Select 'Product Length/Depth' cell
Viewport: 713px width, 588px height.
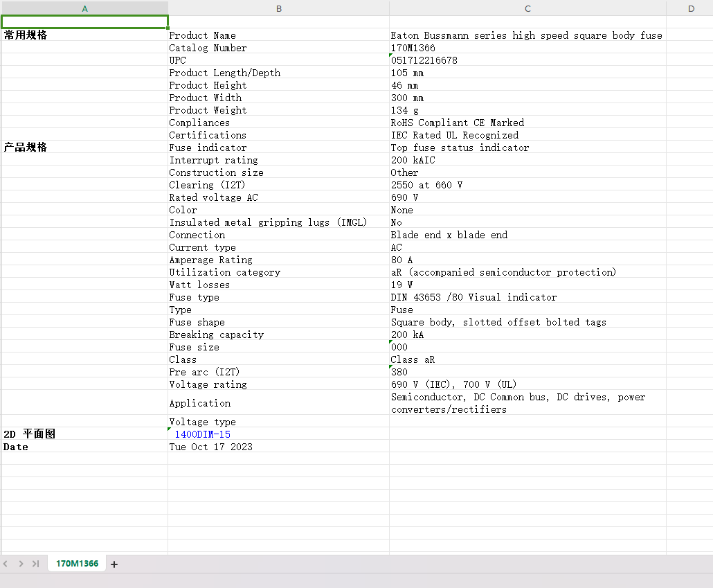[x=279, y=73]
